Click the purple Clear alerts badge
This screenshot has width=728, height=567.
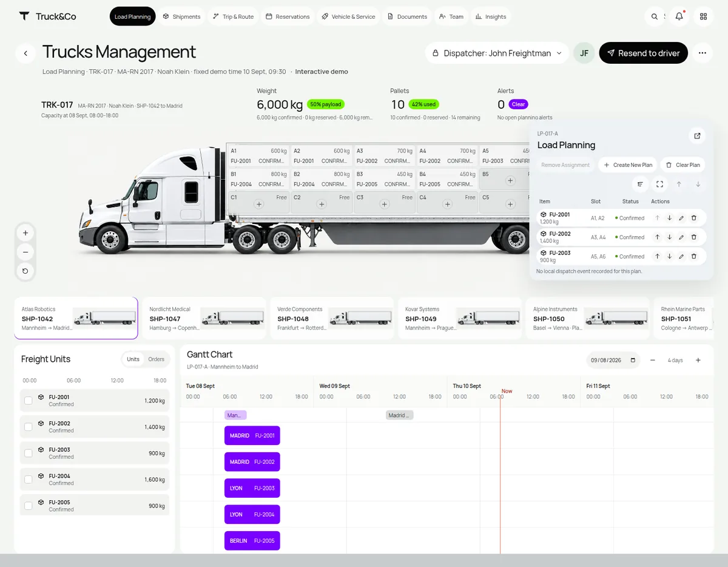point(518,104)
